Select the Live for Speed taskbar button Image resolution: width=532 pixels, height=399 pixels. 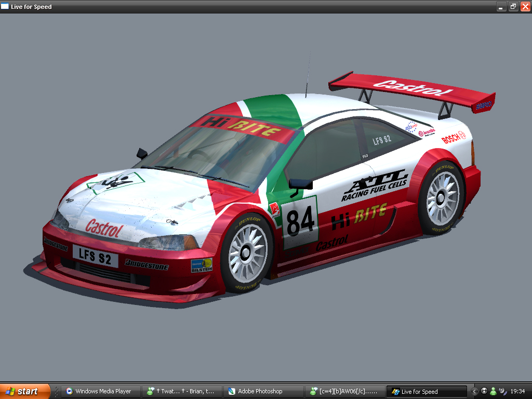click(427, 391)
